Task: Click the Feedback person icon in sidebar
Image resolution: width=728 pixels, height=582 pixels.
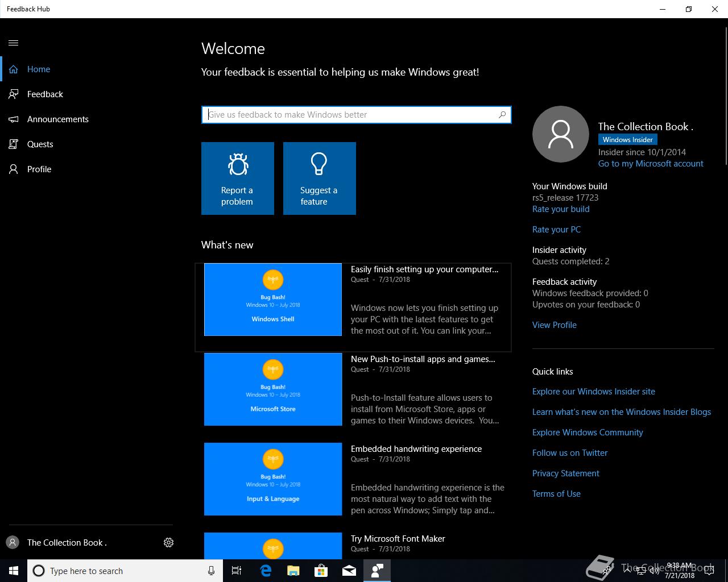Action: [x=14, y=94]
